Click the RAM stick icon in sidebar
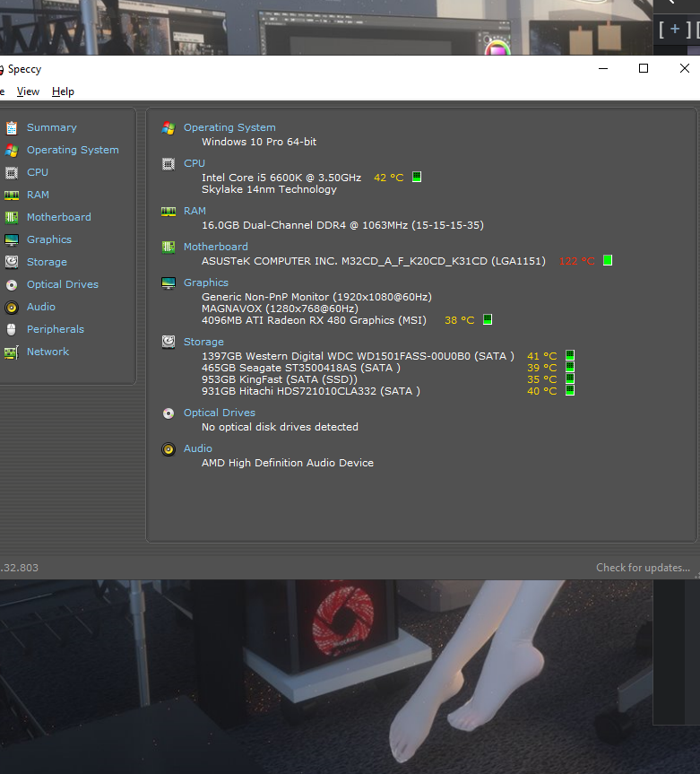700x774 pixels. [12, 195]
